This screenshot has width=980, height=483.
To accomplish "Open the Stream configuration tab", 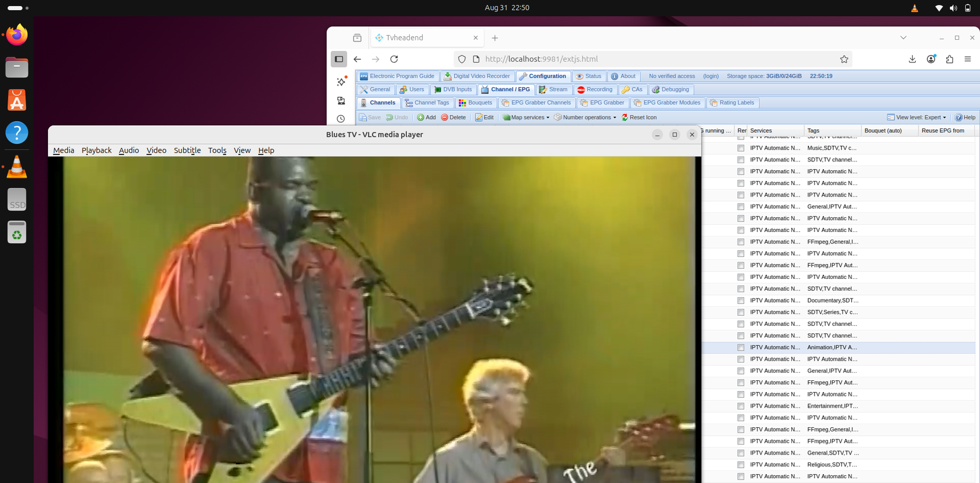I will (x=553, y=90).
